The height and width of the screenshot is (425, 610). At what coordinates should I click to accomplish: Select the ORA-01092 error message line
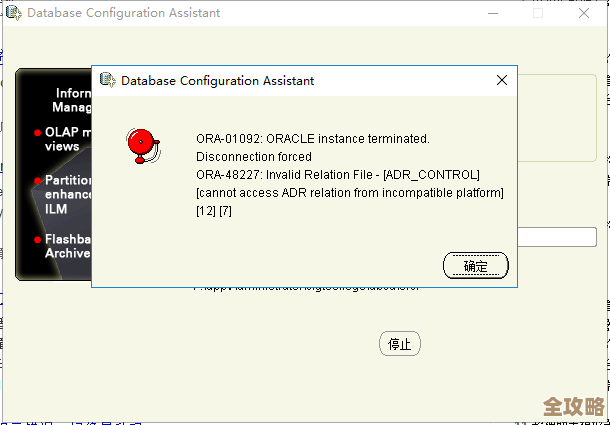click(x=313, y=139)
